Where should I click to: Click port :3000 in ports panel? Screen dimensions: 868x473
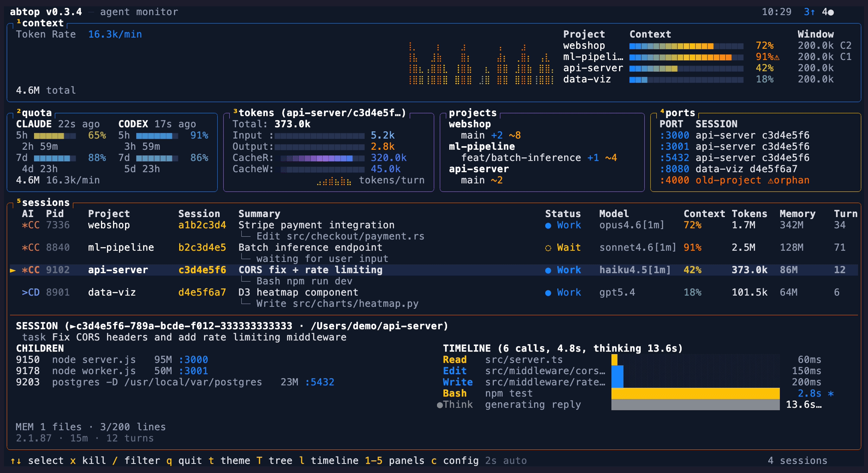coord(674,135)
